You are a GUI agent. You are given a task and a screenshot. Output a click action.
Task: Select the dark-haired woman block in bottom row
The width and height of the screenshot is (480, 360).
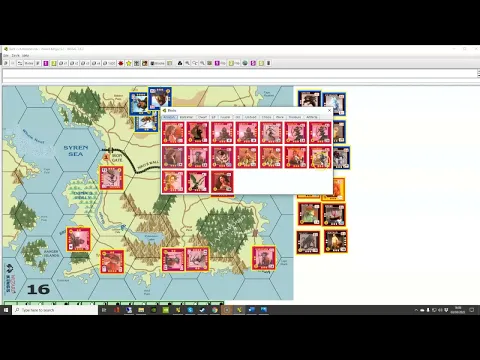pos(222,182)
